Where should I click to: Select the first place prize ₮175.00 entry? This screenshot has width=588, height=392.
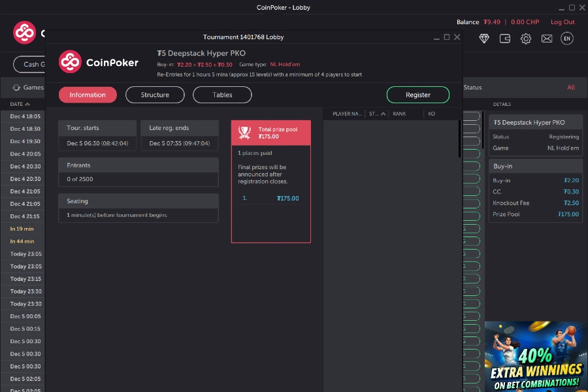(x=270, y=197)
